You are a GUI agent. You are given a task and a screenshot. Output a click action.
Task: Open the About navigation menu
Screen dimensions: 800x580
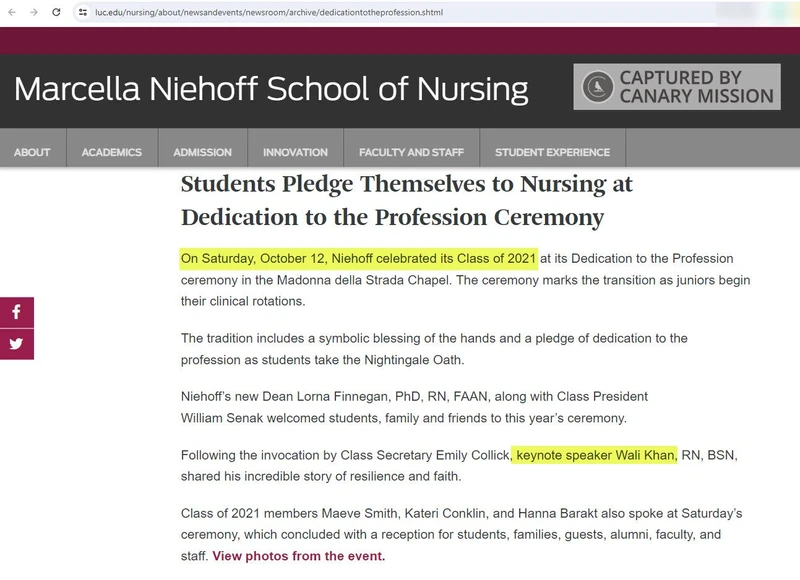pyautogui.click(x=32, y=152)
